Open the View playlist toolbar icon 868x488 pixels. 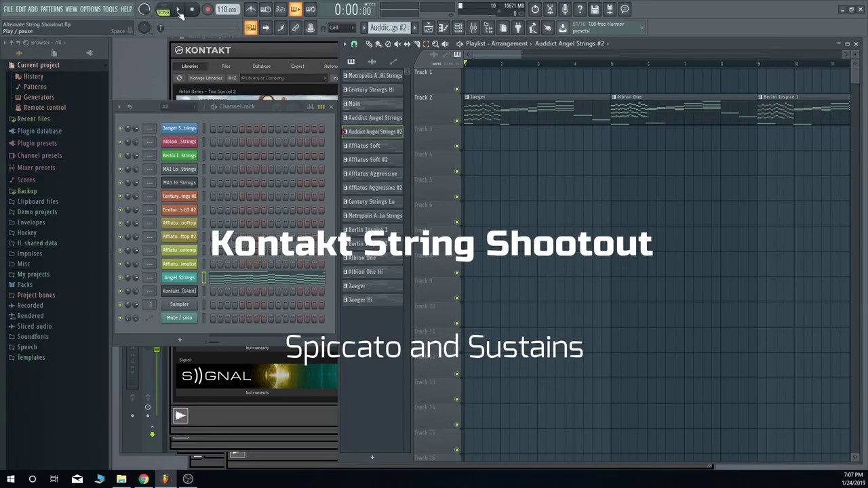tap(429, 28)
